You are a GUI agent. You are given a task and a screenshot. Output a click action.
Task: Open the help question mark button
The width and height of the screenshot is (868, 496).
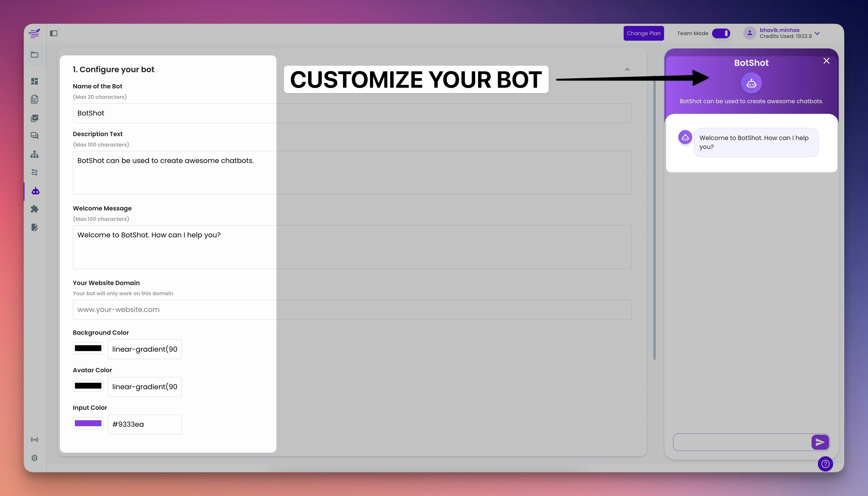825,464
